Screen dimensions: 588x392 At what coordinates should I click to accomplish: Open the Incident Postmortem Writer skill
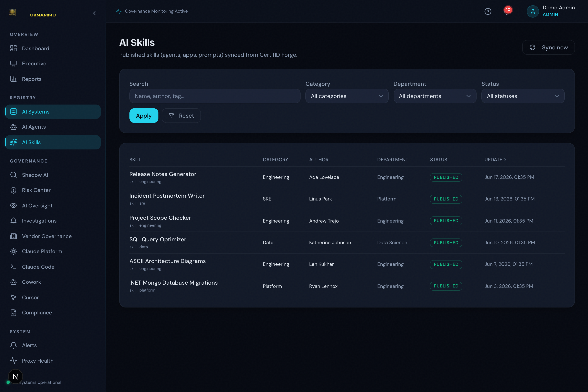pos(167,196)
